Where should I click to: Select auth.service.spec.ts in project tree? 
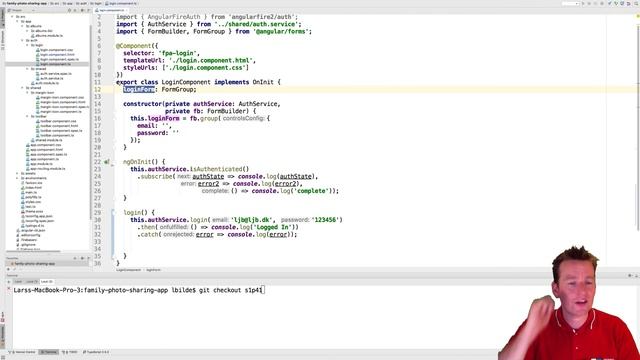point(55,73)
